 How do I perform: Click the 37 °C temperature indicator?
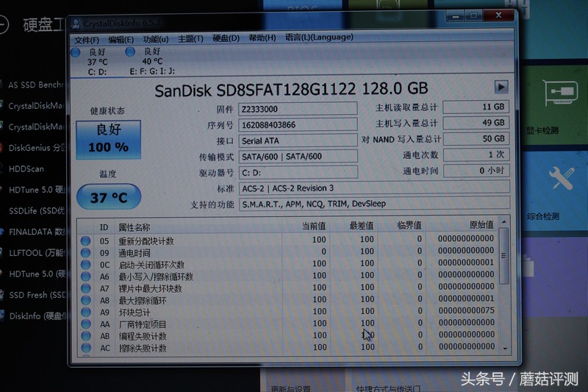point(109,196)
